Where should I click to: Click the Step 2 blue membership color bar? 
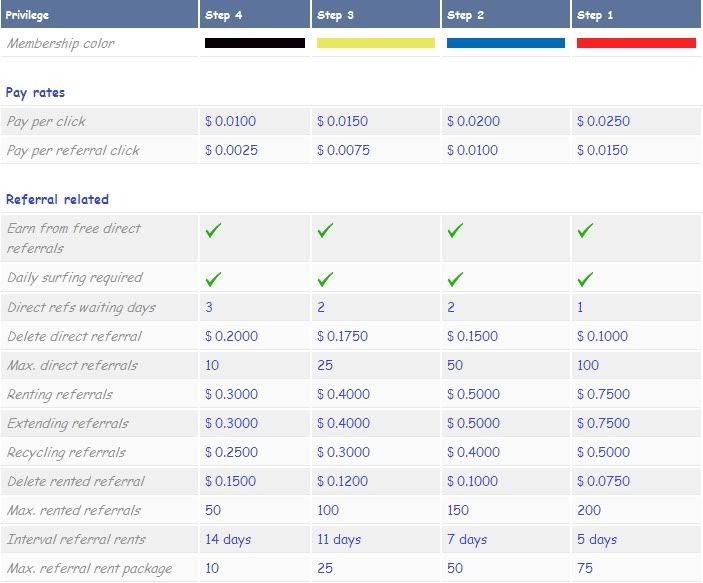[505, 43]
